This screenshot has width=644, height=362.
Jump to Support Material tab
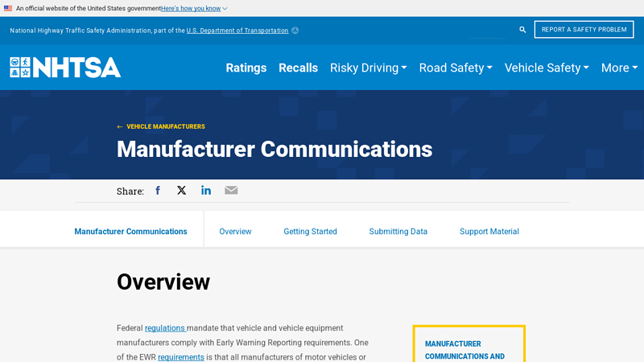[x=489, y=232]
